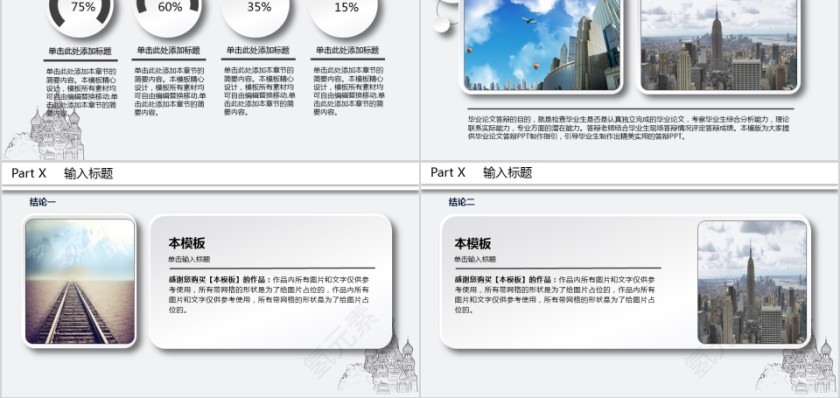
Task: Select the 感谢您购买 paragraph in the 结论二 slide
Action: [554, 295]
